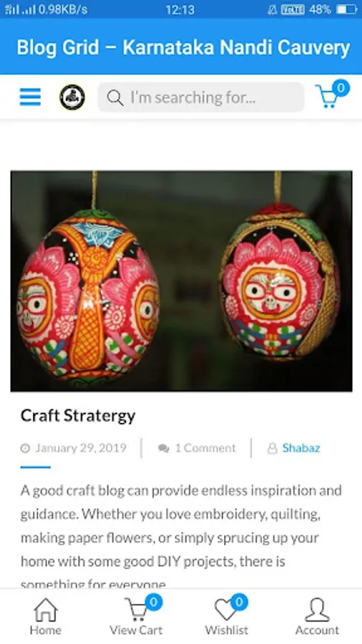Tap the Wishlist count badge

pos(239,602)
